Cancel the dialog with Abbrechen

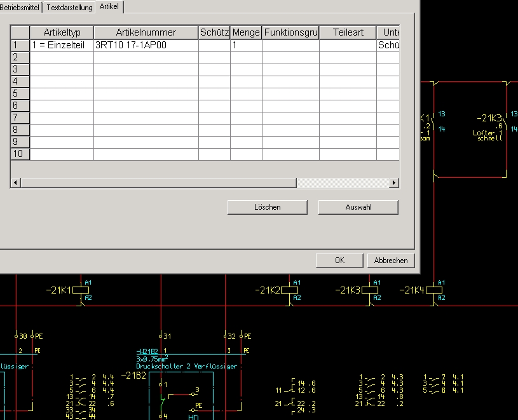click(x=391, y=261)
